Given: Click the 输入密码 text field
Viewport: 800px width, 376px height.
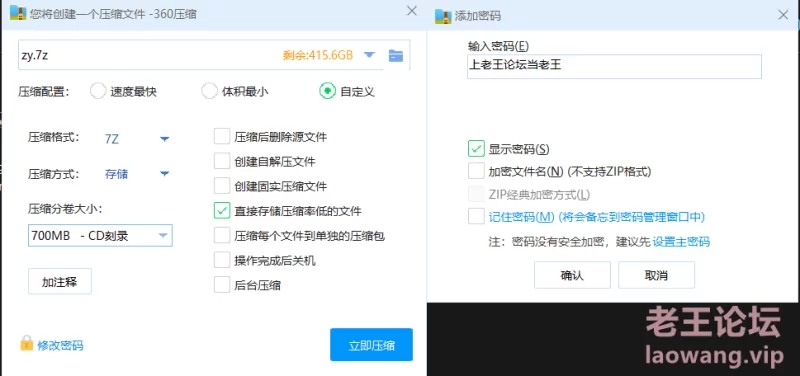Looking at the screenshot, I should coord(614,67).
